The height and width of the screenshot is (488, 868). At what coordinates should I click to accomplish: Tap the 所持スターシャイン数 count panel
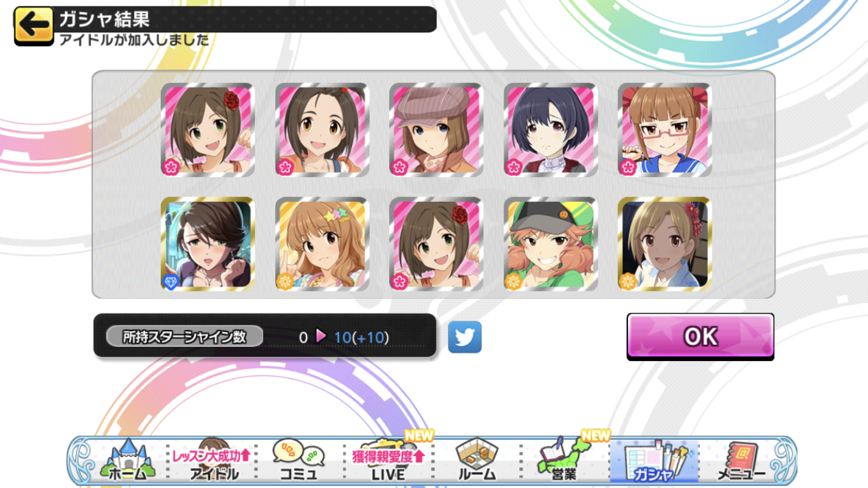click(x=265, y=336)
